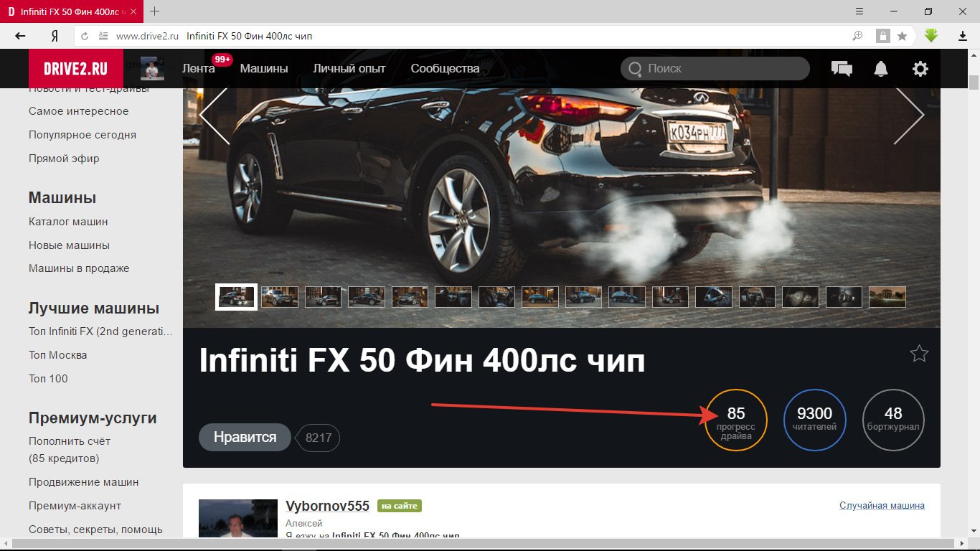The width and height of the screenshot is (980, 551).
Task: Click the 85 прогресс драйва circle
Action: (x=736, y=420)
